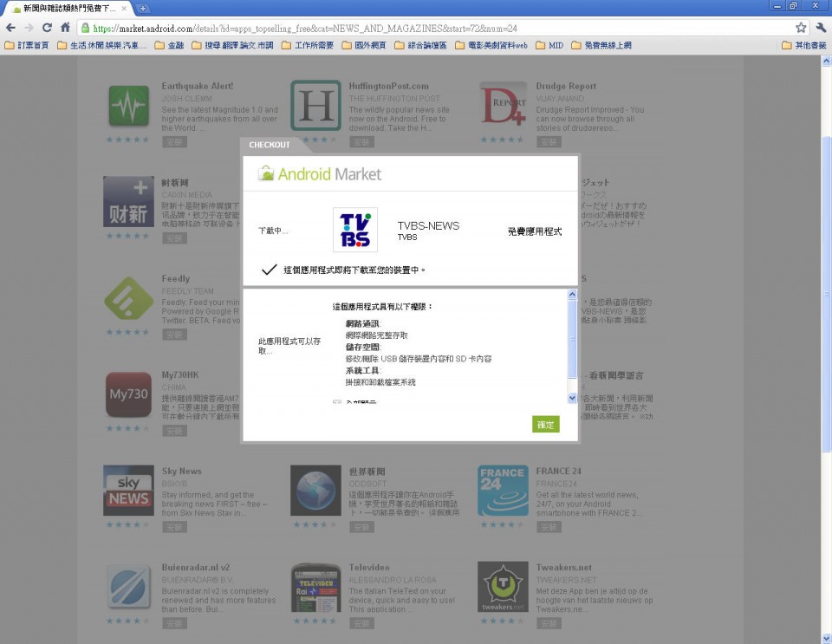Open the FRANCE 24 title link
This screenshot has width=832, height=644.
(x=559, y=471)
